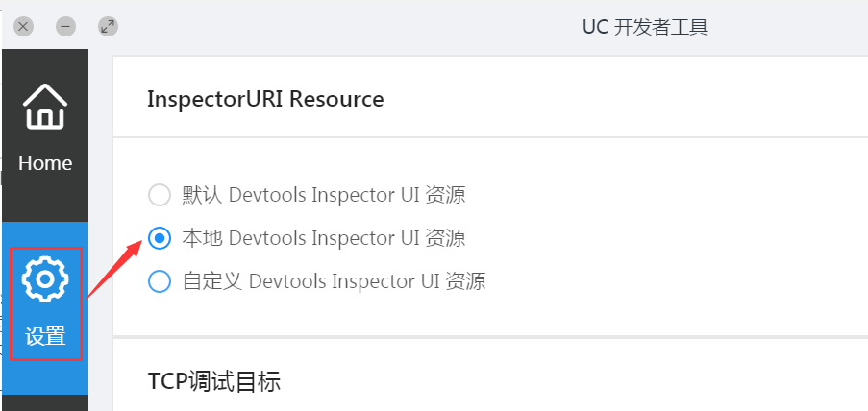868x411 pixels.
Task: Switch to the 设置 tab label
Action: click(45, 336)
